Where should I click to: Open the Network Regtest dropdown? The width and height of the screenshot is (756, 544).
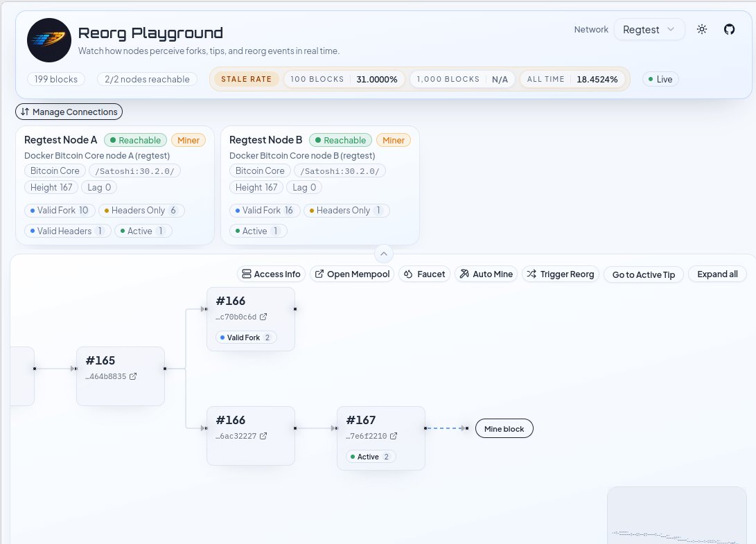(649, 29)
